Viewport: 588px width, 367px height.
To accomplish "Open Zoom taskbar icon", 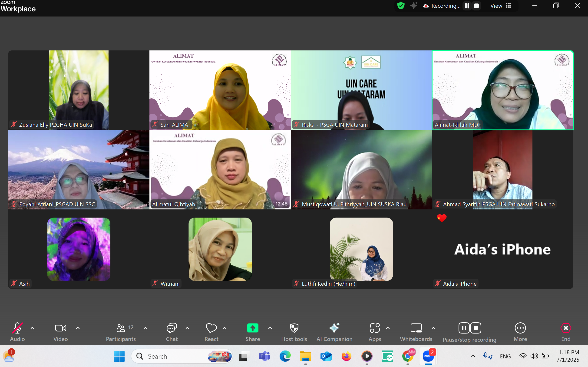I will coord(428,356).
